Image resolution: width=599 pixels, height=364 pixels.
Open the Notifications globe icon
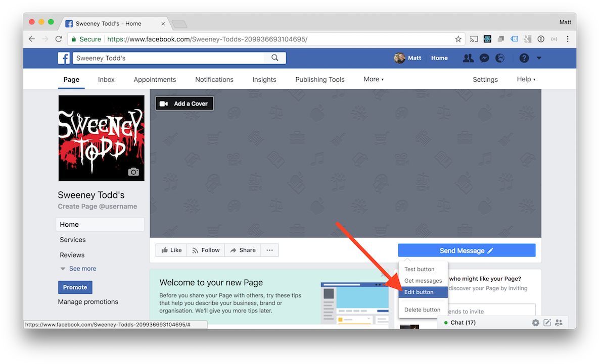click(500, 58)
